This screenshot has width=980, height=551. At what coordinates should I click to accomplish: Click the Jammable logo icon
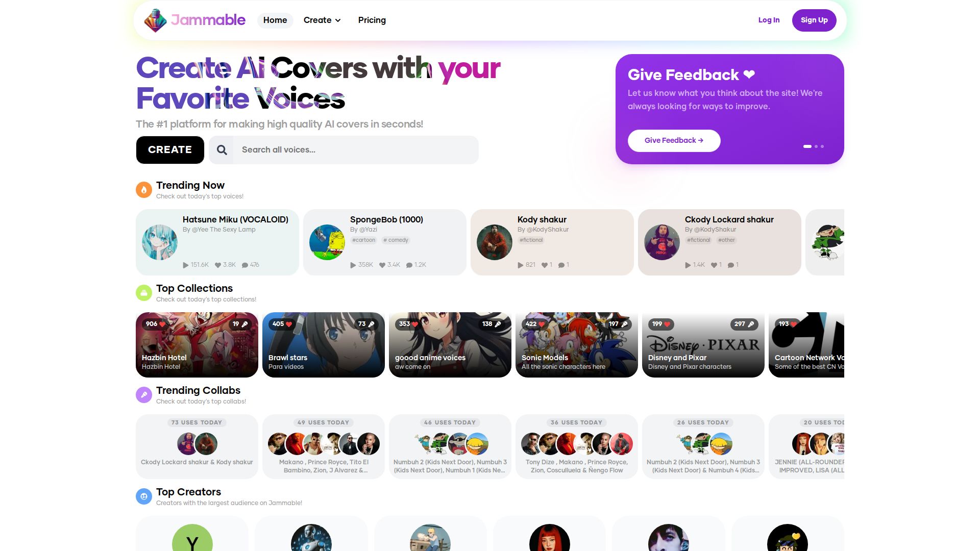(x=155, y=20)
